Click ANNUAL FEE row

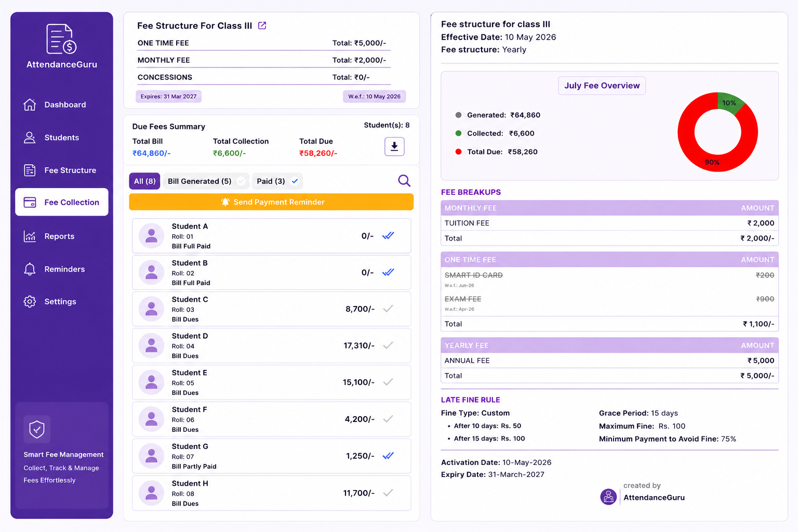tap(609, 361)
